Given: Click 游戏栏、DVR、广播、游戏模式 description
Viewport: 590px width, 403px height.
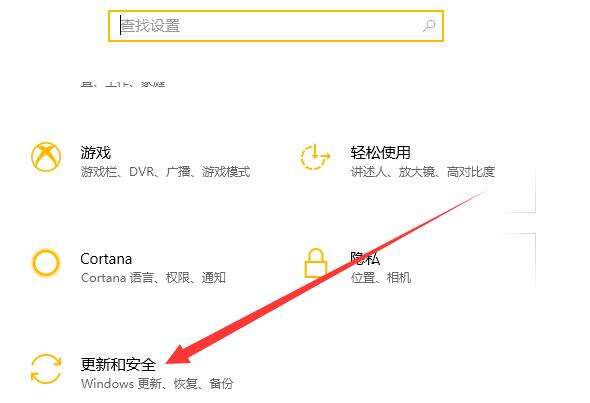Looking at the screenshot, I should pyautogui.click(x=165, y=172).
